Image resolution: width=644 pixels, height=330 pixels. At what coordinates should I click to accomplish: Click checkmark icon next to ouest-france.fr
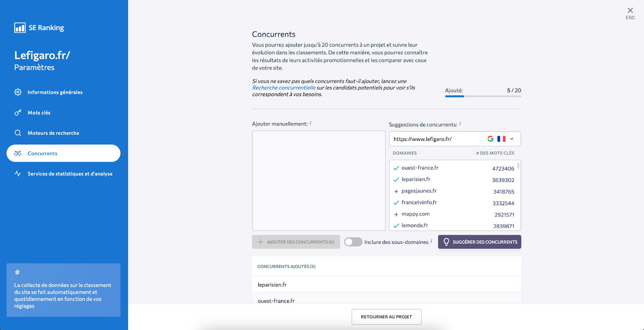coord(396,168)
